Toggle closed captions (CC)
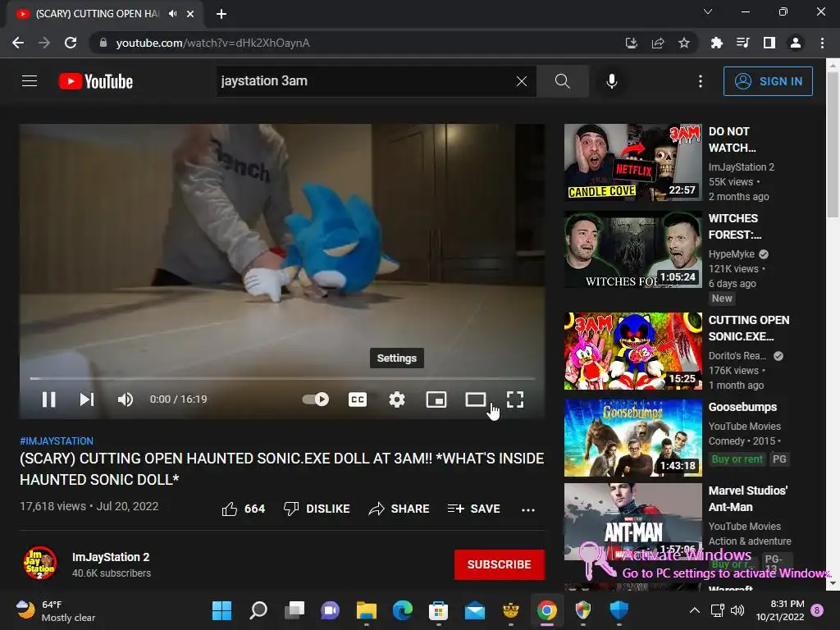 [358, 399]
